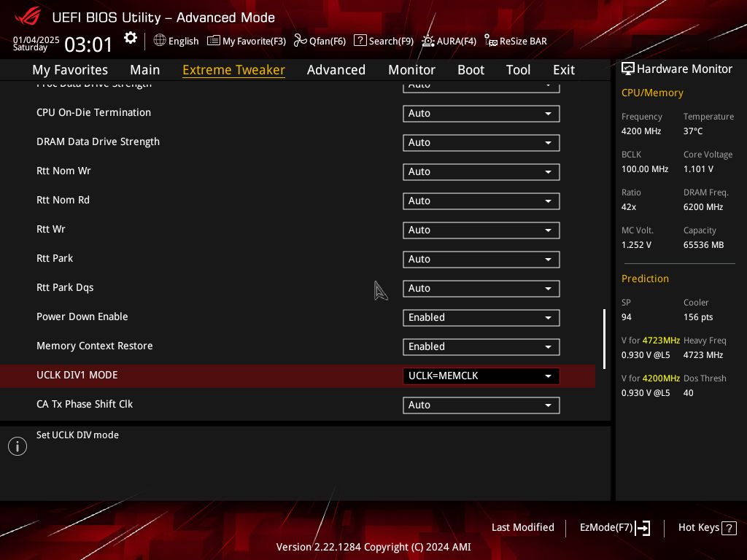Click Last Modified
The width and height of the screenshot is (747, 560).
(x=522, y=527)
